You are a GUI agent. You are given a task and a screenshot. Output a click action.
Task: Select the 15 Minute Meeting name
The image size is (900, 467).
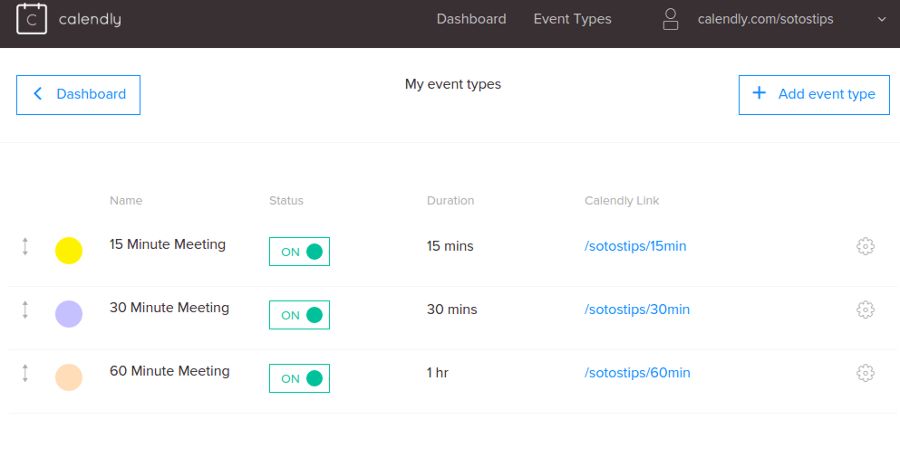(168, 244)
